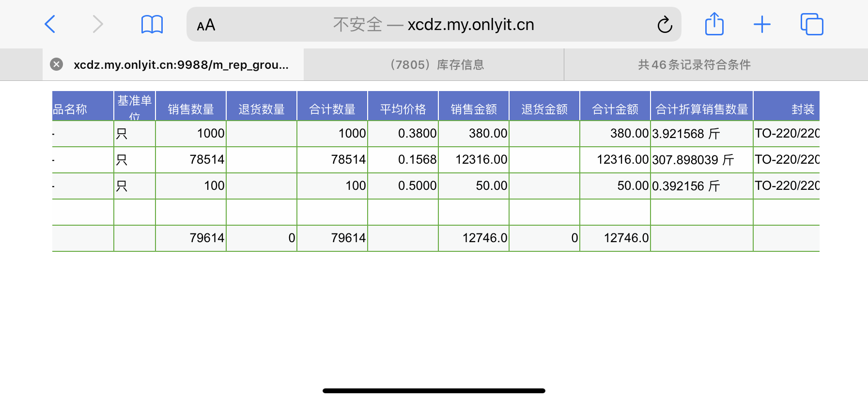Tap the Safari back arrow
This screenshot has width=868, height=401.
point(50,24)
